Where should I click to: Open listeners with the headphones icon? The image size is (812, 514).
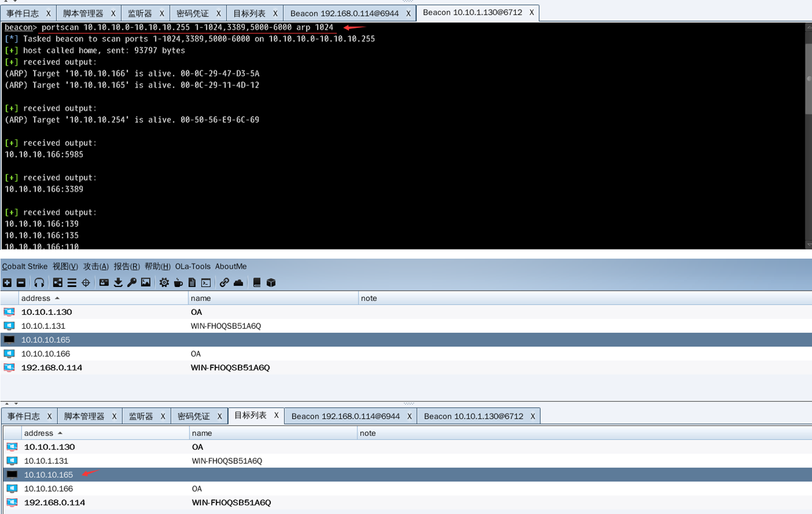(39, 283)
